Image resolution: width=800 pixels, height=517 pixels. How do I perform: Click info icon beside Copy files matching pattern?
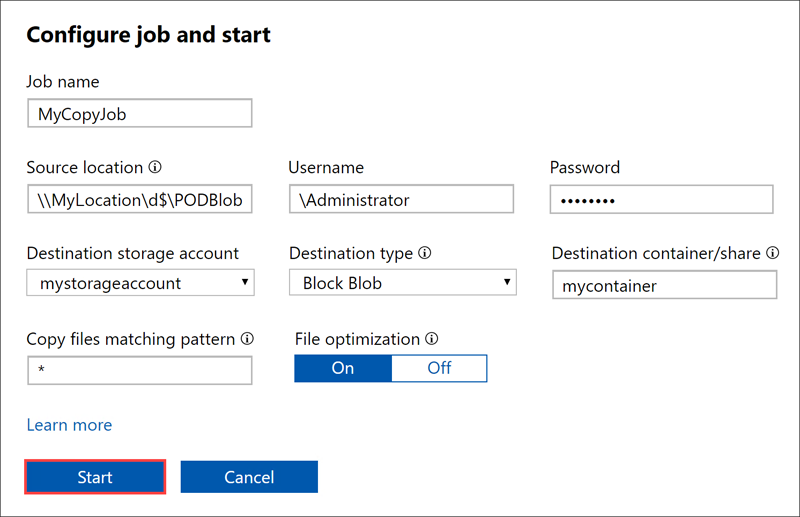(247, 339)
